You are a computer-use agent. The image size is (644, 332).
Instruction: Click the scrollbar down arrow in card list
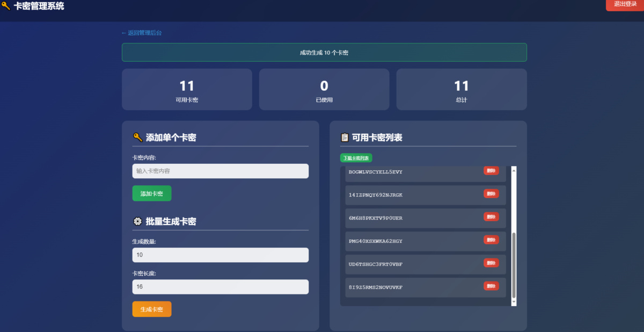coord(514,302)
